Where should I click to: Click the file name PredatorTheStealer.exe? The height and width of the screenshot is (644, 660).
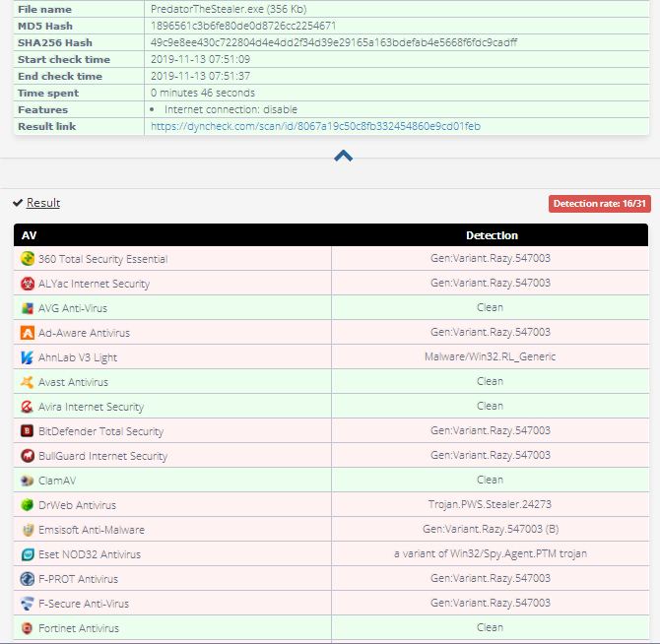coord(208,9)
